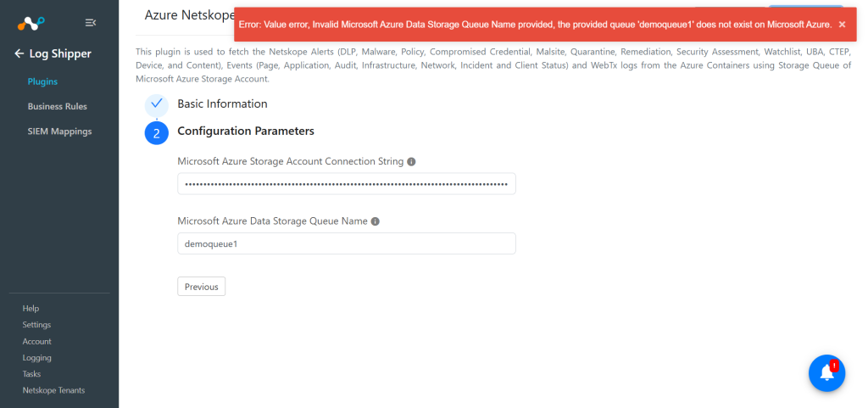This screenshot has width=868, height=408.
Task: Click info icon next to Queue Name
Action: coord(376,221)
